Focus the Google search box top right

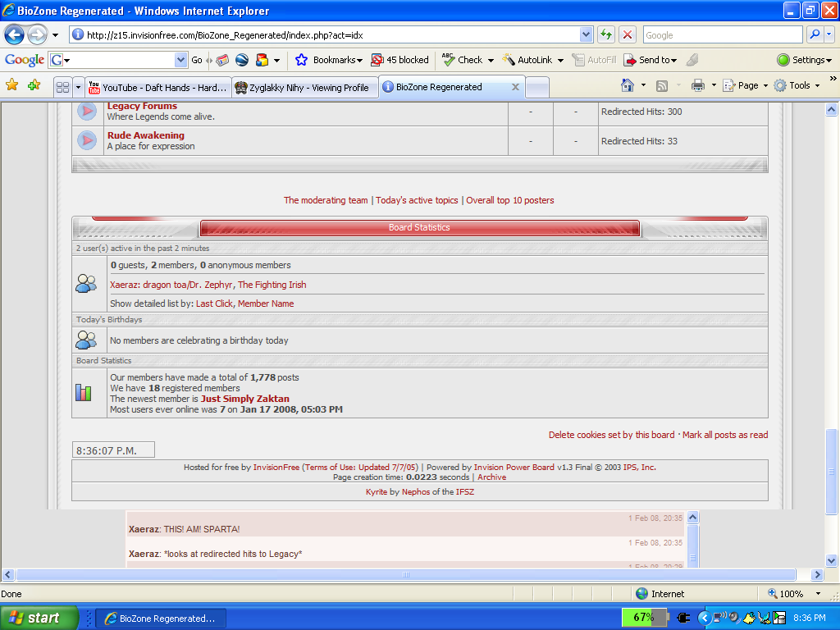(723, 34)
